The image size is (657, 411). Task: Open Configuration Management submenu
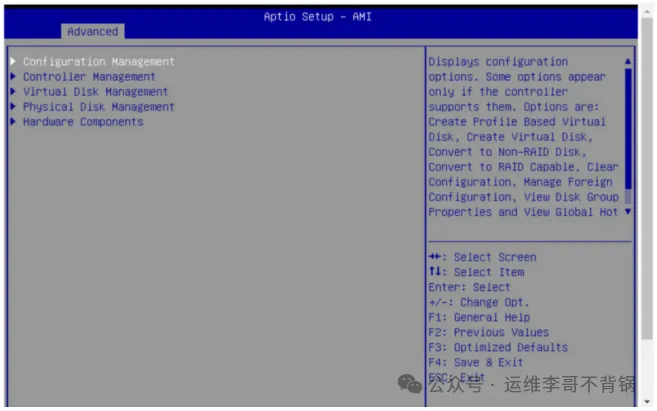click(98, 62)
